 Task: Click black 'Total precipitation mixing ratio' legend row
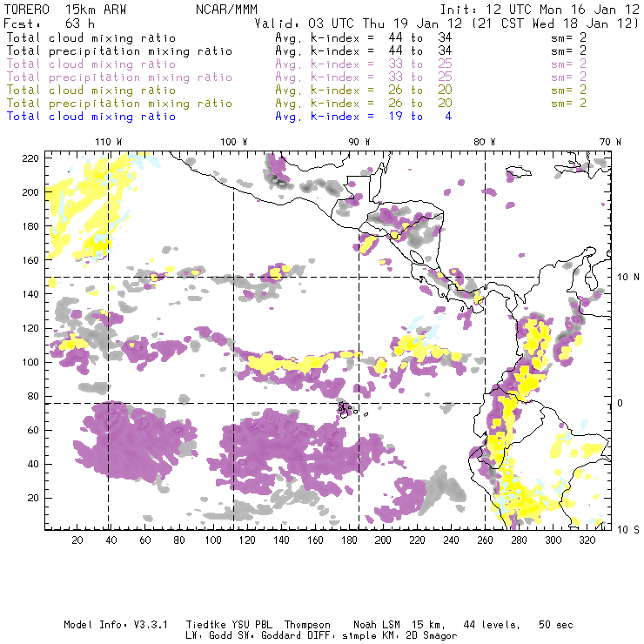click(x=296, y=51)
